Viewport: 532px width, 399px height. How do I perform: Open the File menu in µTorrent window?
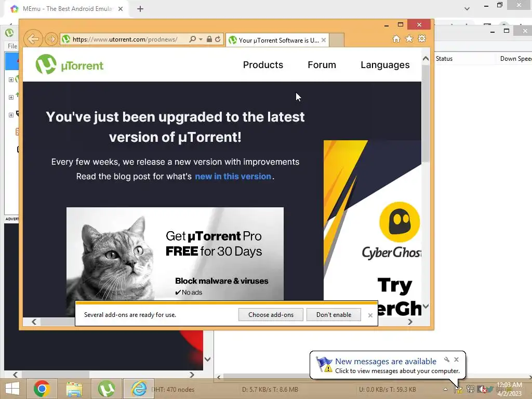click(x=12, y=46)
